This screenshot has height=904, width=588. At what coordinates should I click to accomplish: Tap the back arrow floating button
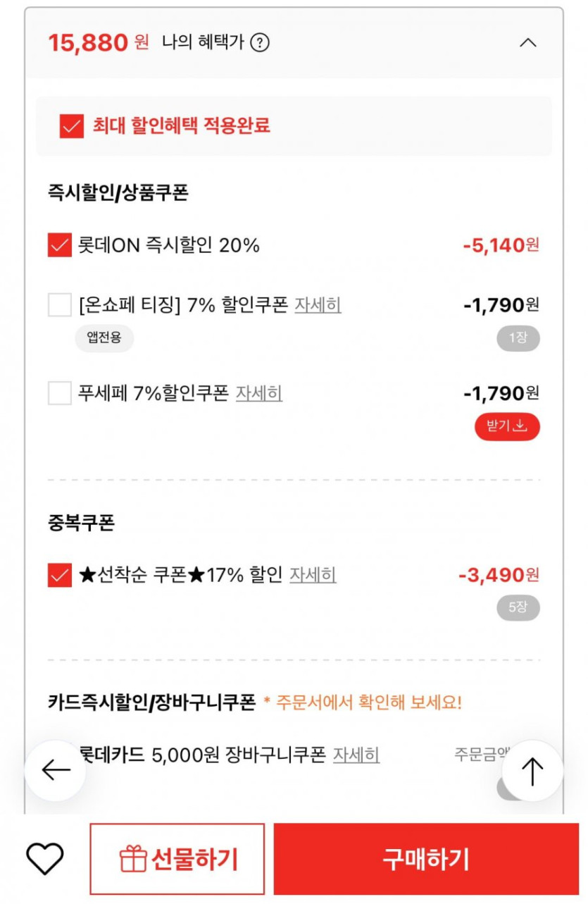click(x=56, y=771)
